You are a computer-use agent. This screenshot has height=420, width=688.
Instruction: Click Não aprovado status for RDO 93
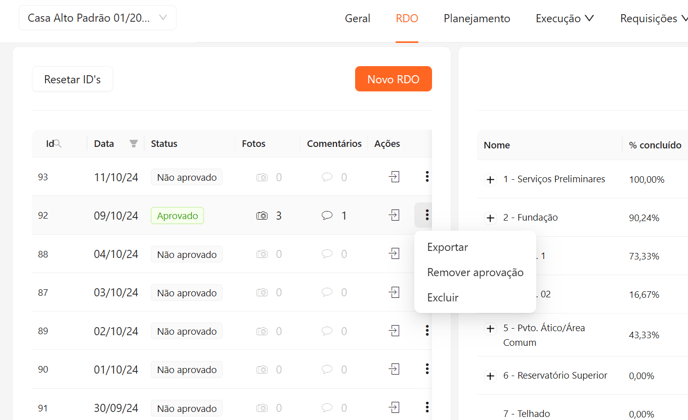pos(186,177)
